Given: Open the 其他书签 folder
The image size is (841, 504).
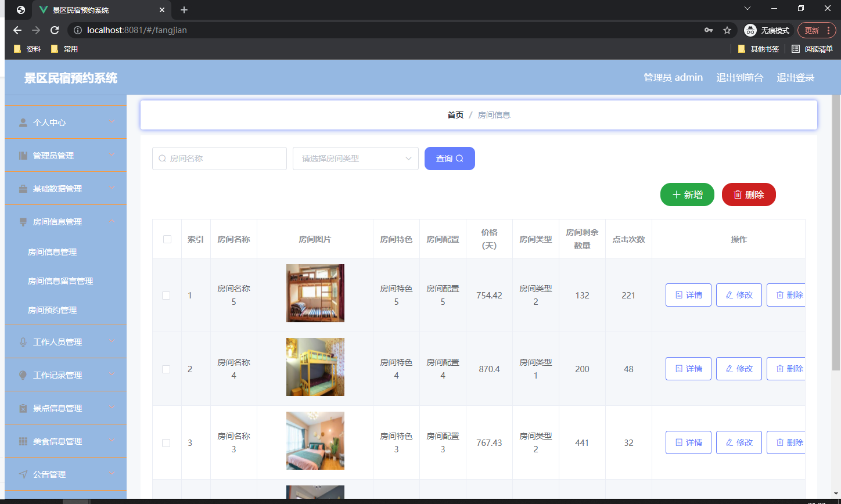Looking at the screenshot, I should tap(759, 49).
